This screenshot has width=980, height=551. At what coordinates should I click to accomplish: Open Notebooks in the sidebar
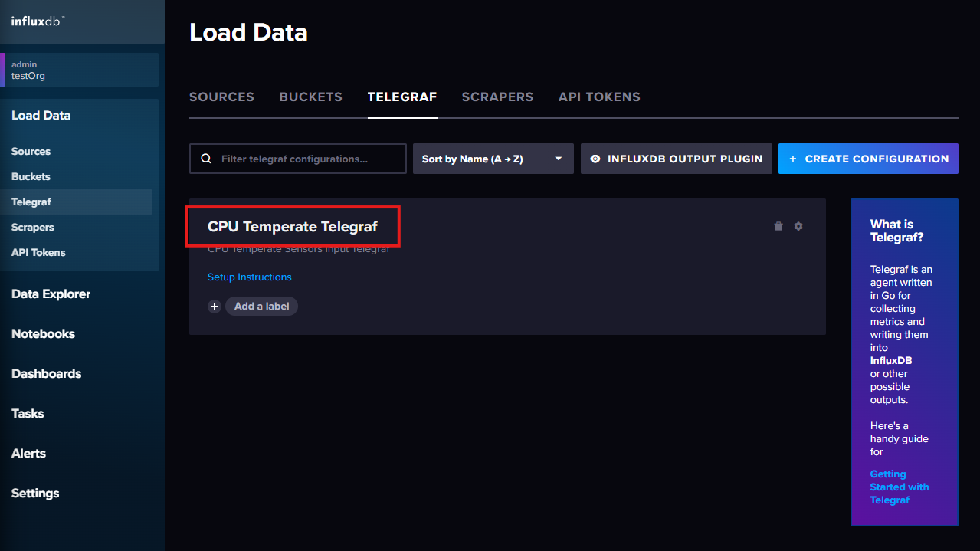coord(43,334)
